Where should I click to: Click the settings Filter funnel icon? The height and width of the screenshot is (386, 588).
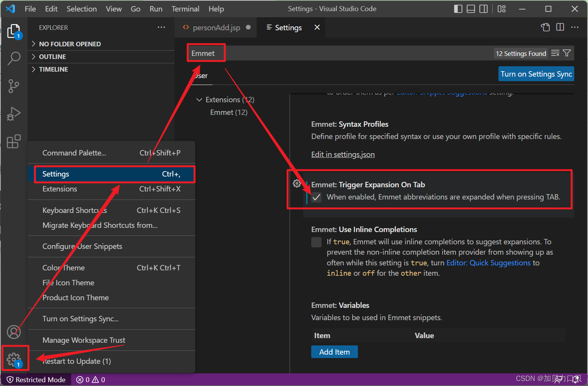pyautogui.click(x=567, y=53)
